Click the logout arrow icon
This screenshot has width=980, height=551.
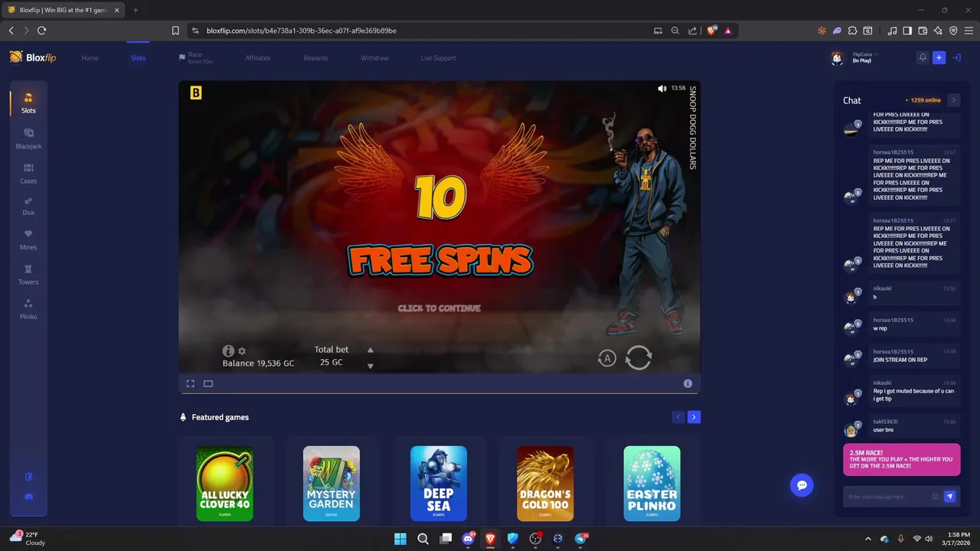[x=956, y=57]
